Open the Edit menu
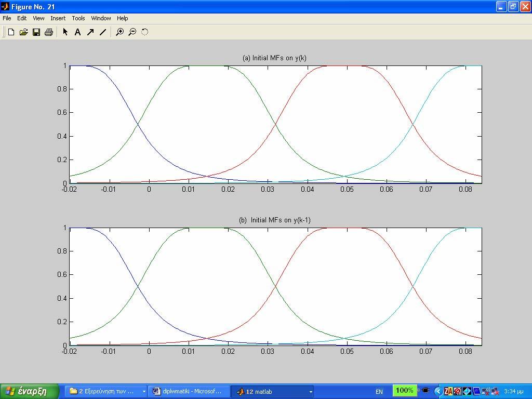This screenshot has height=399, width=532. [22, 18]
